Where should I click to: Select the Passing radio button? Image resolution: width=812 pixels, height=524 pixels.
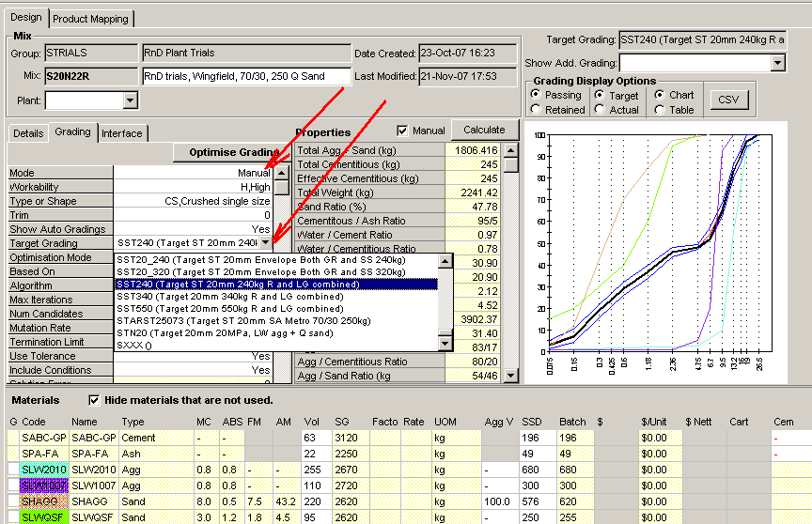coord(536,95)
